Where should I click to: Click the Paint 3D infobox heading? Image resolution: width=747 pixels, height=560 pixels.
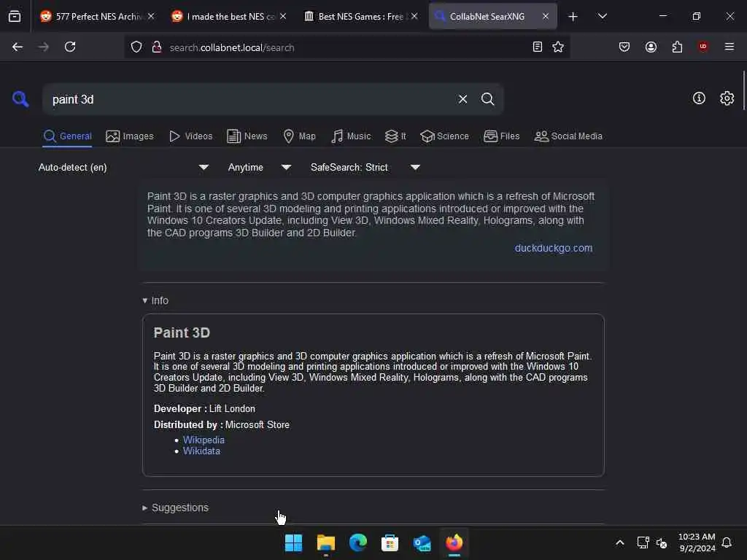coord(182,332)
